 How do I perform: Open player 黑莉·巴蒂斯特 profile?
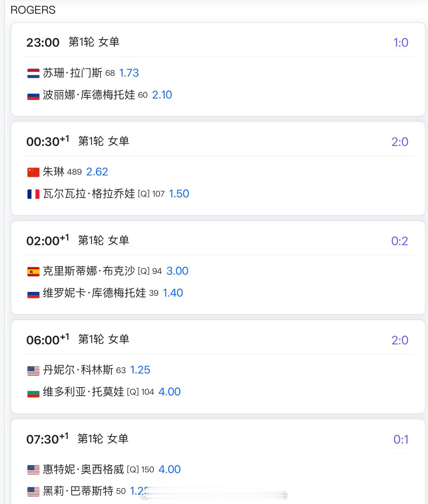[78, 491]
